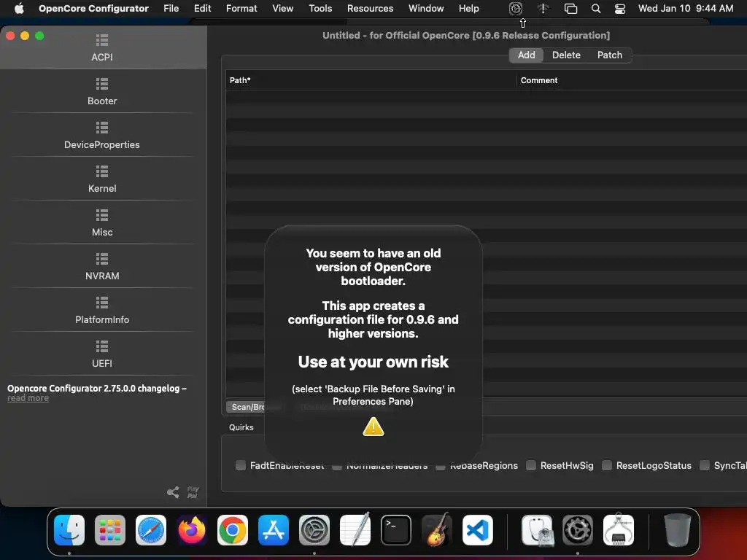Launch Safari from the Dock
Screen dimensions: 747x560
[x=151, y=530]
